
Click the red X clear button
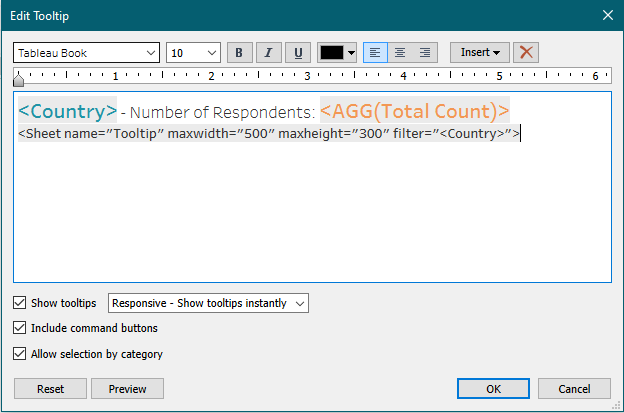tap(527, 53)
